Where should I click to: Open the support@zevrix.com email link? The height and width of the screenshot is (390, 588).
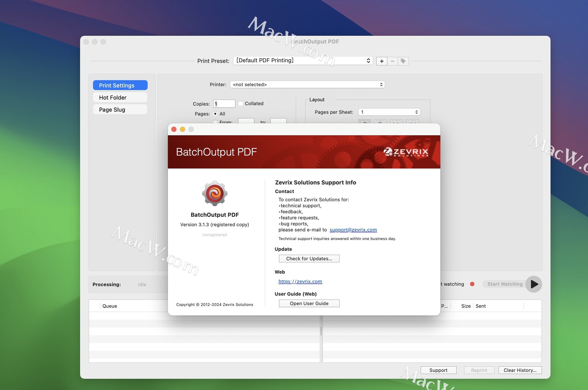point(353,230)
